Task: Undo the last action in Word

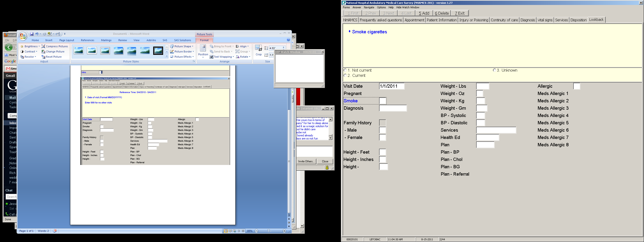Action: coord(37,34)
